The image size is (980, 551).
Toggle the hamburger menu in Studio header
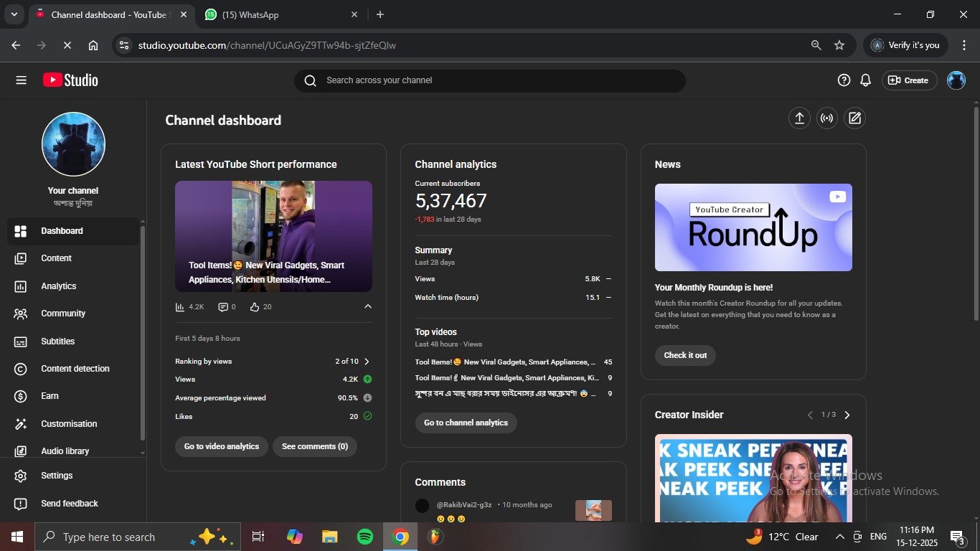[21, 80]
